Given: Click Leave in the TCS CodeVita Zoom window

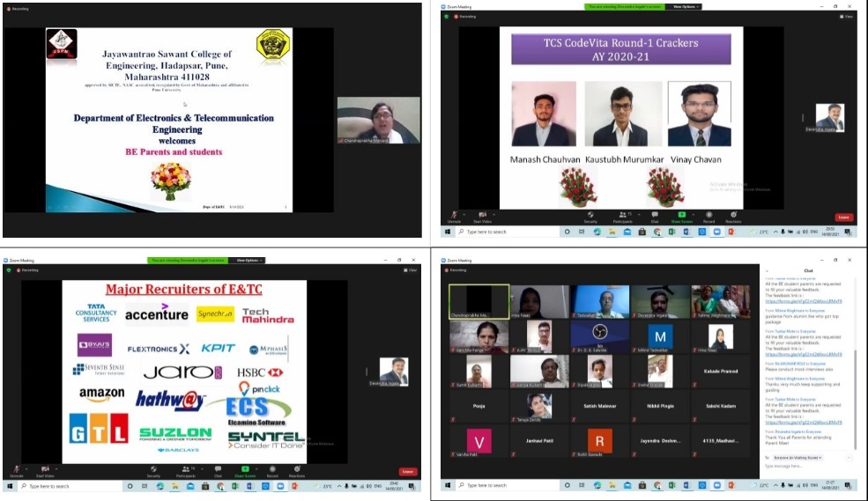Looking at the screenshot, I should [843, 217].
